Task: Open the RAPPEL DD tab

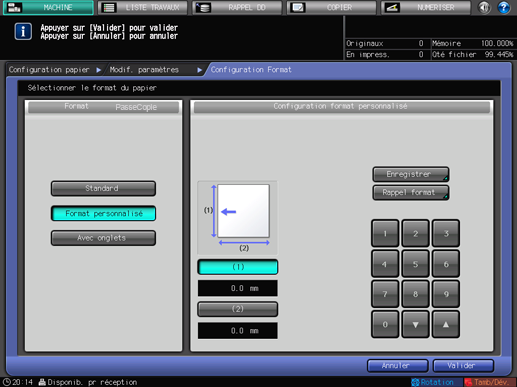Action: coord(237,7)
